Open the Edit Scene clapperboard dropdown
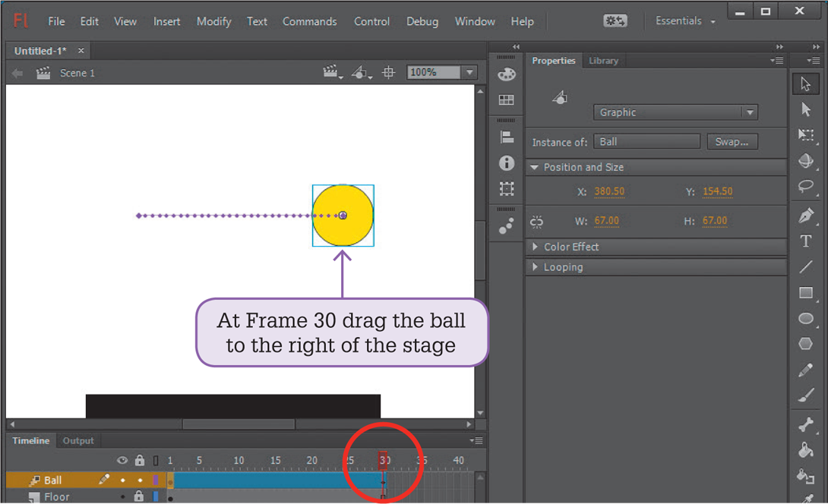828x504 pixels. click(332, 72)
